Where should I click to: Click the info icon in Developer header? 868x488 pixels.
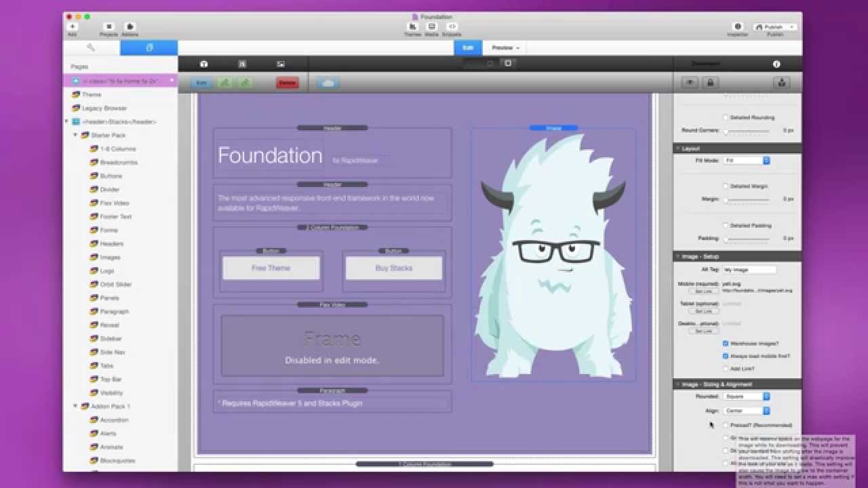coord(776,64)
